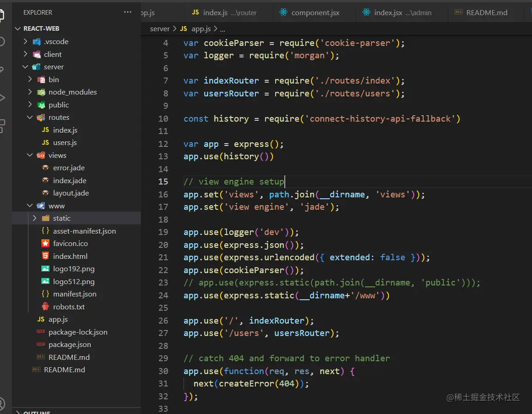Click the pug icon of layout.jade

45,193
